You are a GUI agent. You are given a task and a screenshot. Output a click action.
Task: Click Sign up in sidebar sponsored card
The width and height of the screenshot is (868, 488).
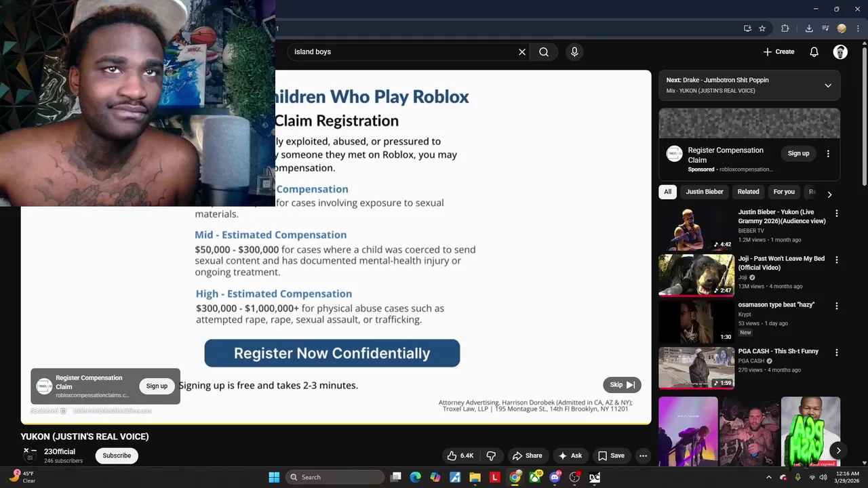(798, 154)
